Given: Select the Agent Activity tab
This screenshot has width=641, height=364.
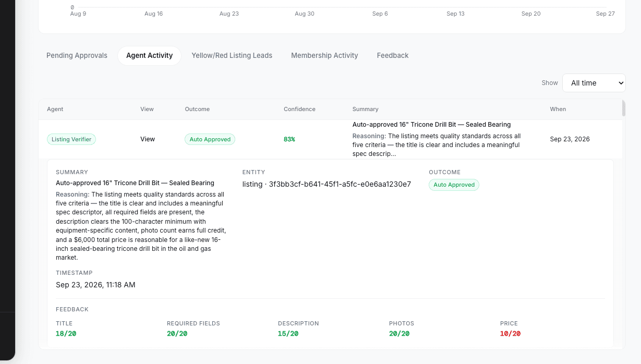Looking at the screenshot, I should (149, 55).
